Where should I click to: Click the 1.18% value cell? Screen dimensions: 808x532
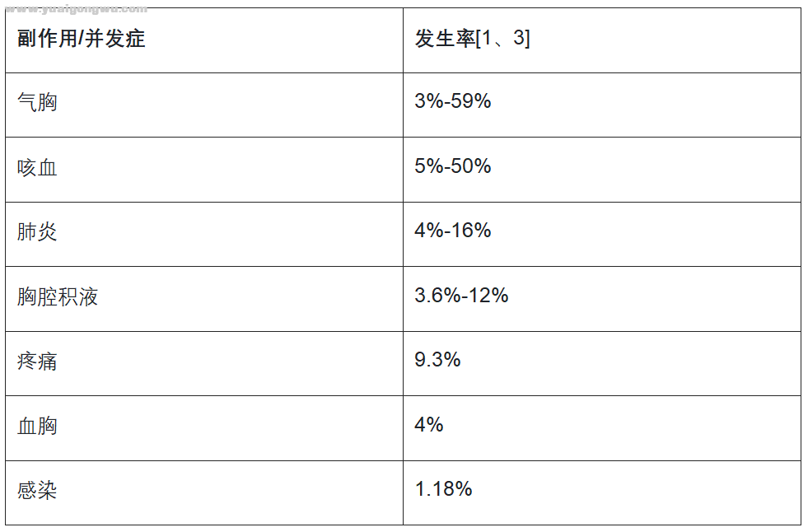602,492
